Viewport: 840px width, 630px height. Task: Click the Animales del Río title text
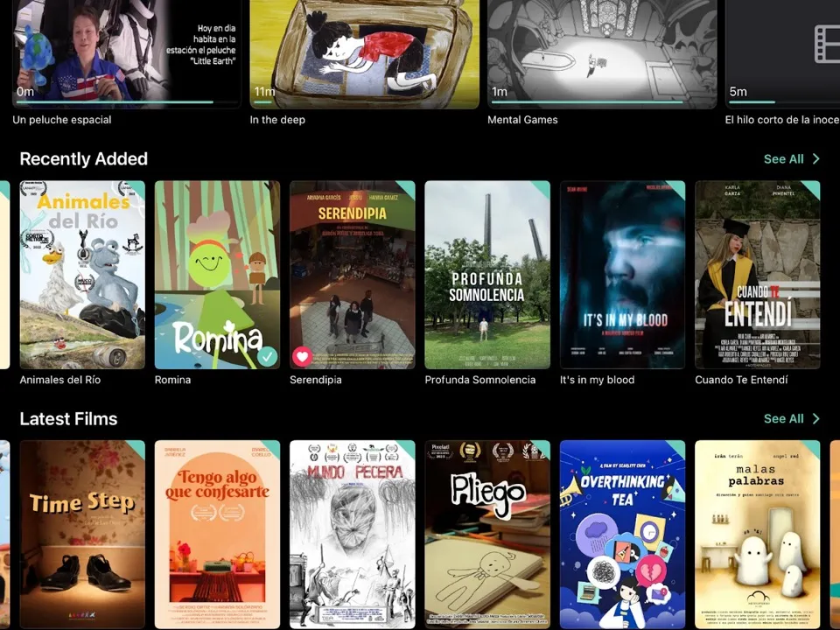[x=60, y=380]
